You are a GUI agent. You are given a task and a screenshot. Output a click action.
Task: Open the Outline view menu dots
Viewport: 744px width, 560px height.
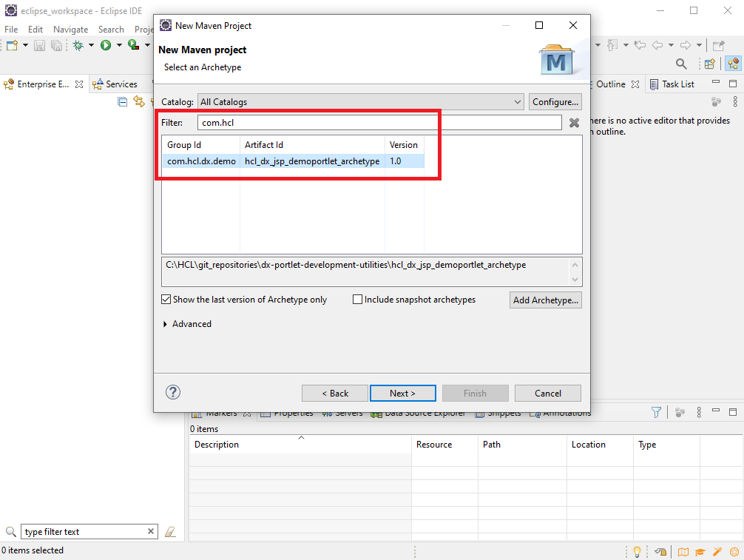[x=735, y=101]
